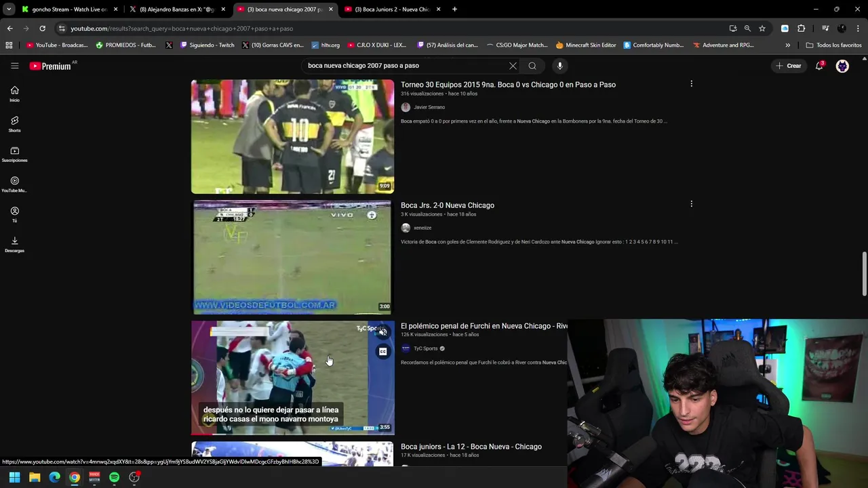Open the tab search dropdown

(x=9, y=9)
